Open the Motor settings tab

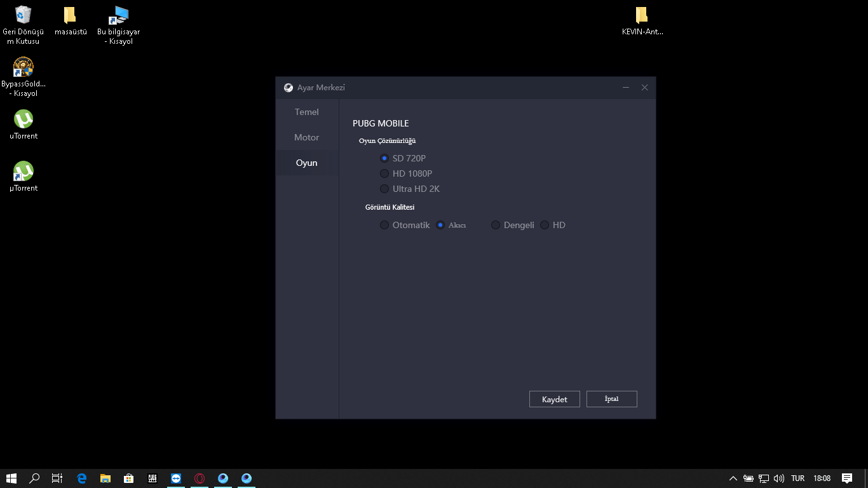pyautogui.click(x=307, y=137)
